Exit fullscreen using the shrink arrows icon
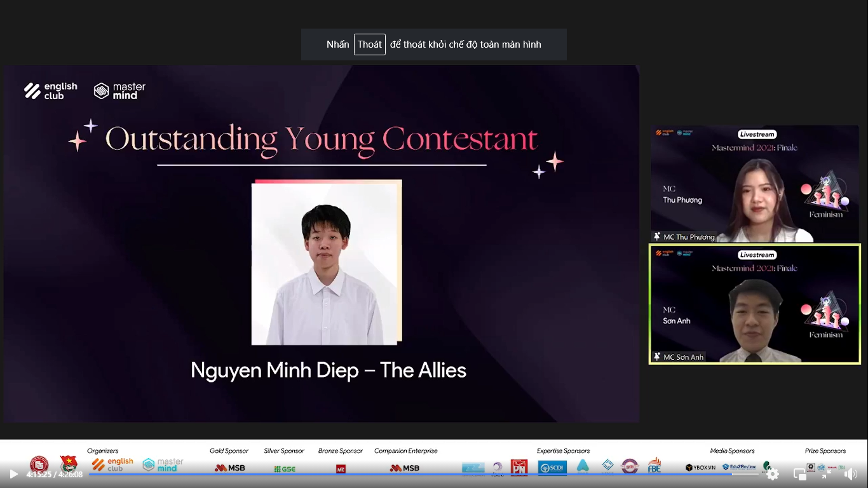 coord(826,474)
